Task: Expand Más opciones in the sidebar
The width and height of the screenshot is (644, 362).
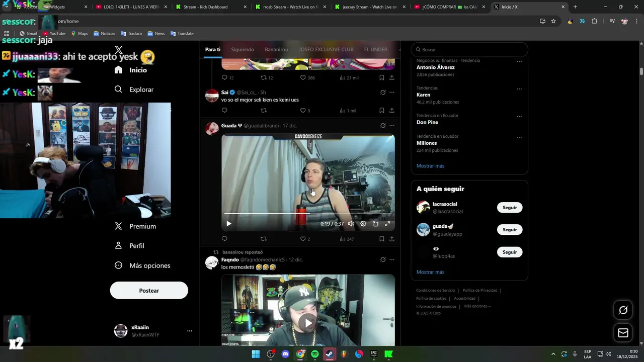Action: pyautogui.click(x=142, y=265)
